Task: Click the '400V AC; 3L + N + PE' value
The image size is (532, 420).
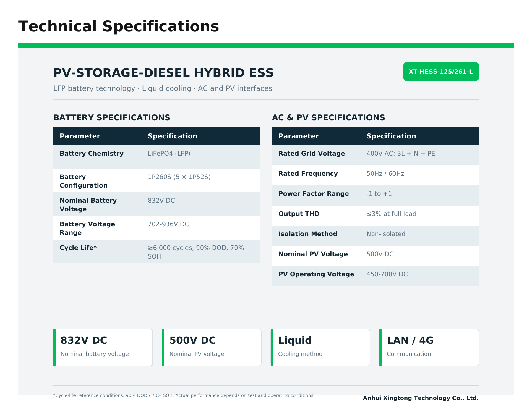Action: click(x=401, y=154)
